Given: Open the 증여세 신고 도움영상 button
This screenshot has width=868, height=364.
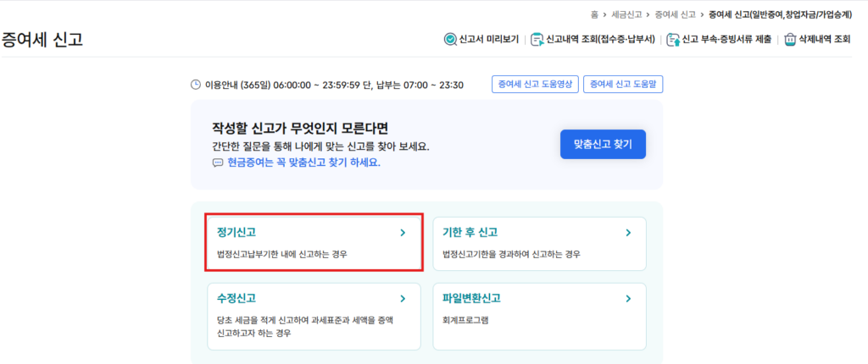Looking at the screenshot, I should pyautogui.click(x=535, y=85).
